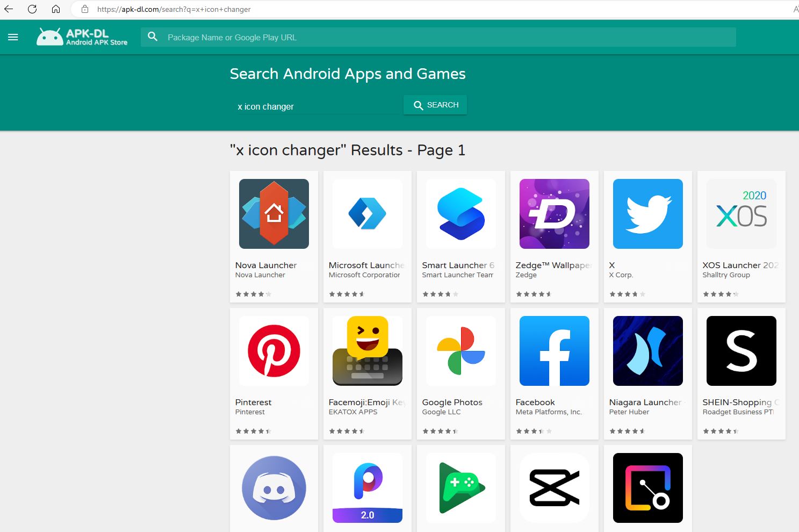Open the Pinterest app icon
Image resolution: width=799 pixels, height=532 pixels.
[x=274, y=351]
